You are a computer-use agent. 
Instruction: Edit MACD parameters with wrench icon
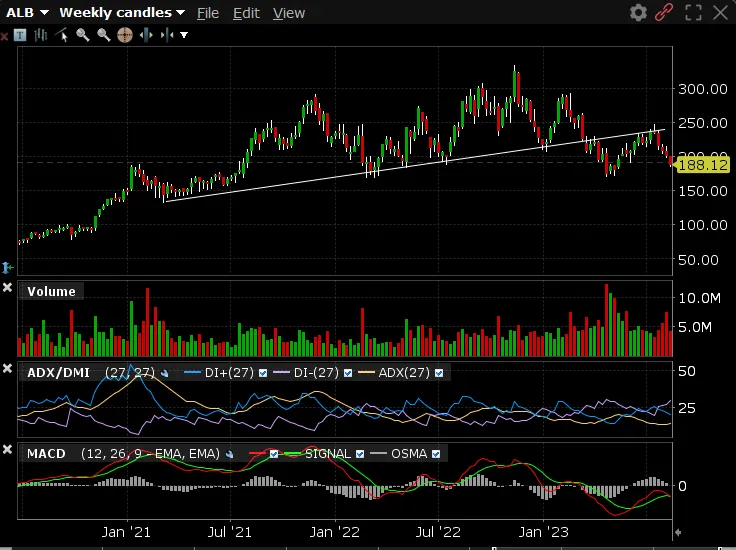click(x=230, y=454)
